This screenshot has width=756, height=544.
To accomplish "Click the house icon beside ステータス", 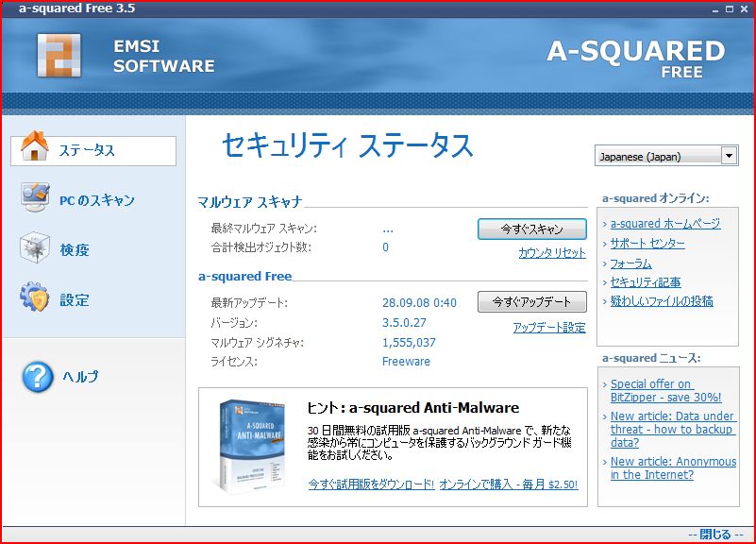I will pyautogui.click(x=35, y=145).
